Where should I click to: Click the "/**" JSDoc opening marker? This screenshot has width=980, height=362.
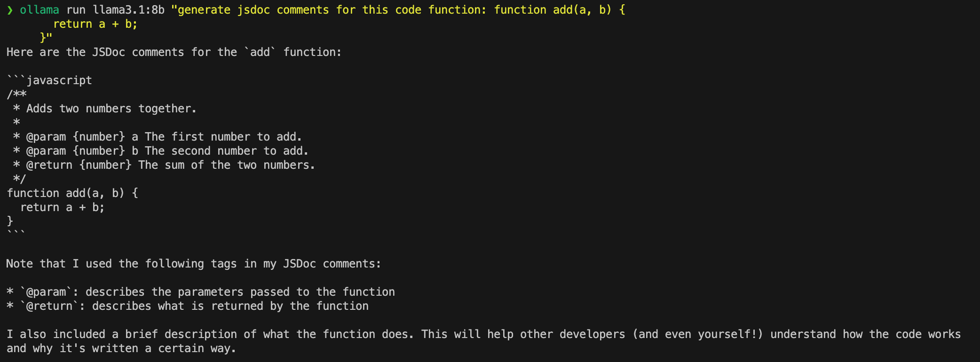16,94
